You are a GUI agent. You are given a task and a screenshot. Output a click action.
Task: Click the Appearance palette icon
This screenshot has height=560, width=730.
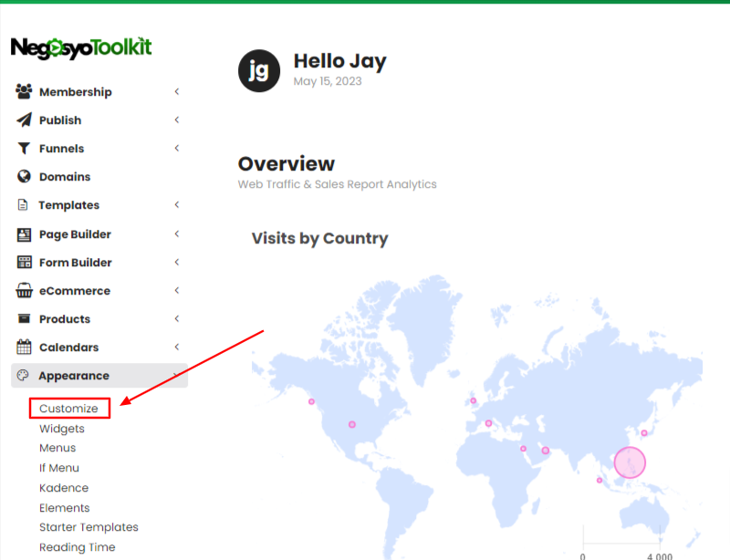coord(23,375)
